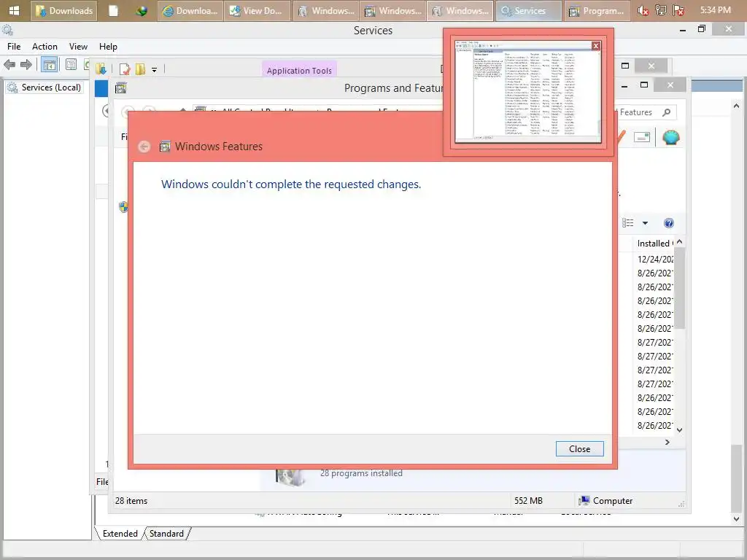
Task: Click the Windows Features title icon
Action: [x=165, y=146]
